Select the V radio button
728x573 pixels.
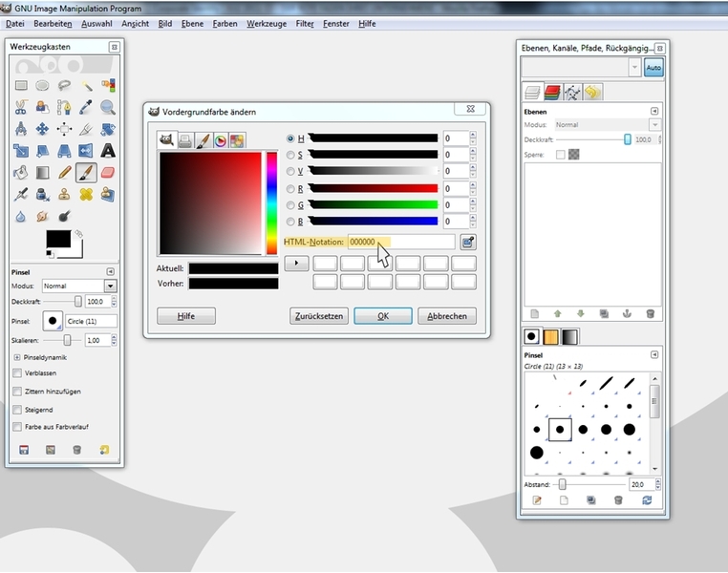tap(290, 172)
